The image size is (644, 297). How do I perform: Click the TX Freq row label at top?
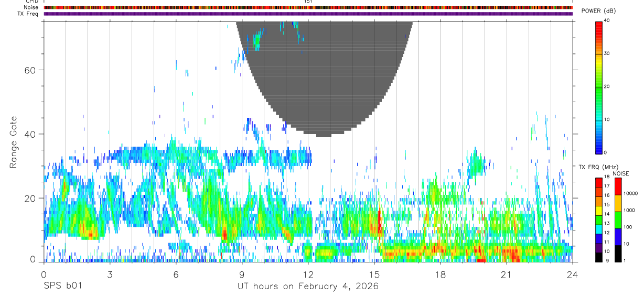point(28,14)
